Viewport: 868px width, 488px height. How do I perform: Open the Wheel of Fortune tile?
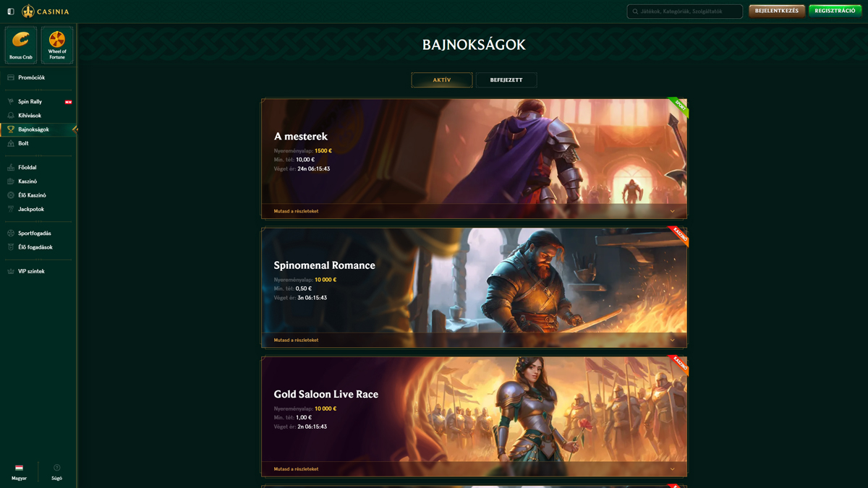57,45
